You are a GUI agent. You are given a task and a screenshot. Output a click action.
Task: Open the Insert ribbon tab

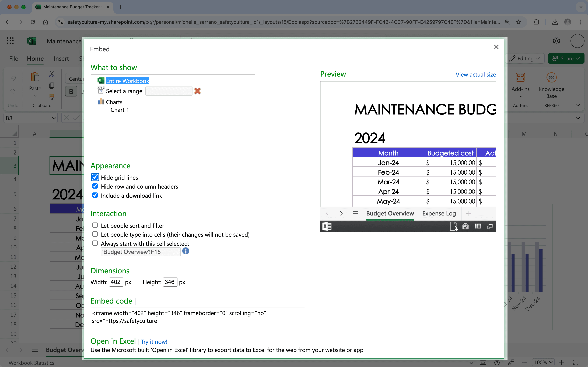(x=61, y=59)
